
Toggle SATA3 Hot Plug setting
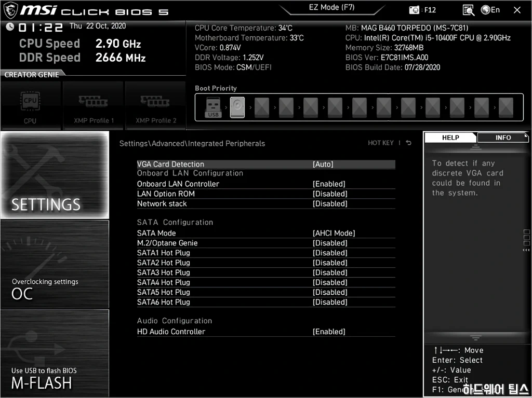[x=266, y=272]
